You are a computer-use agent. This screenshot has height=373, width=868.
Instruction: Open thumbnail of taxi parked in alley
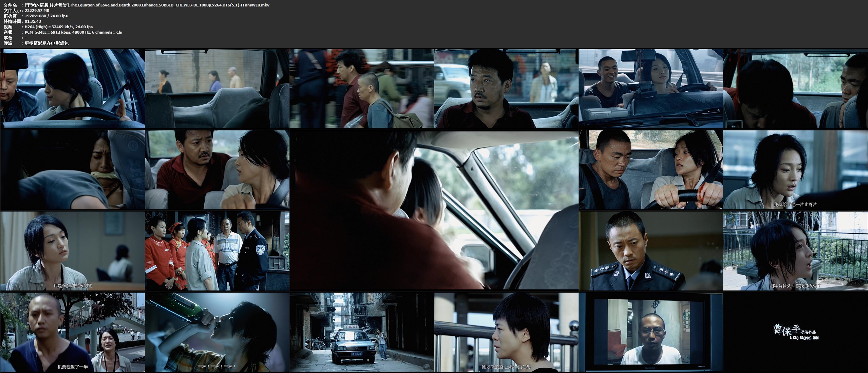tap(362, 332)
